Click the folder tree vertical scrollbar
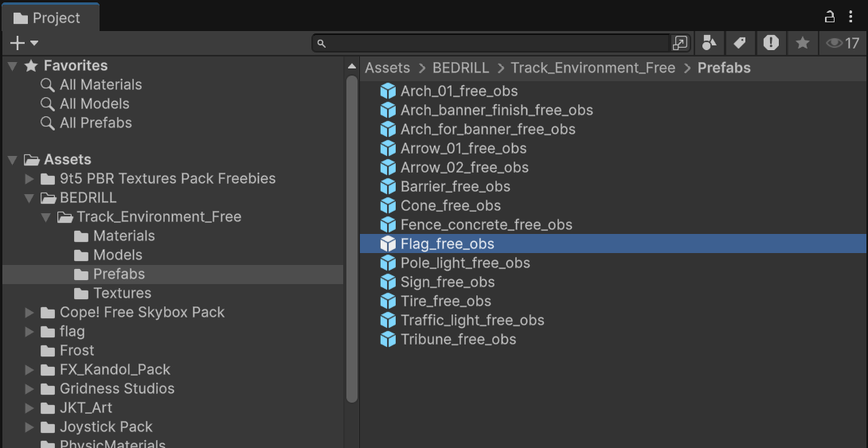 (x=352, y=239)
